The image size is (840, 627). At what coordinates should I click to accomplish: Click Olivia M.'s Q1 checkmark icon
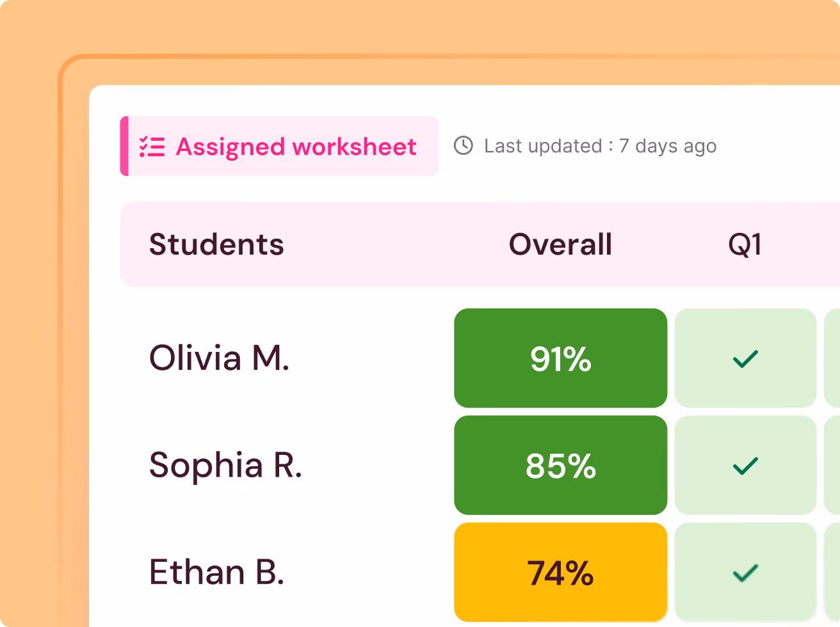[745, 359]
